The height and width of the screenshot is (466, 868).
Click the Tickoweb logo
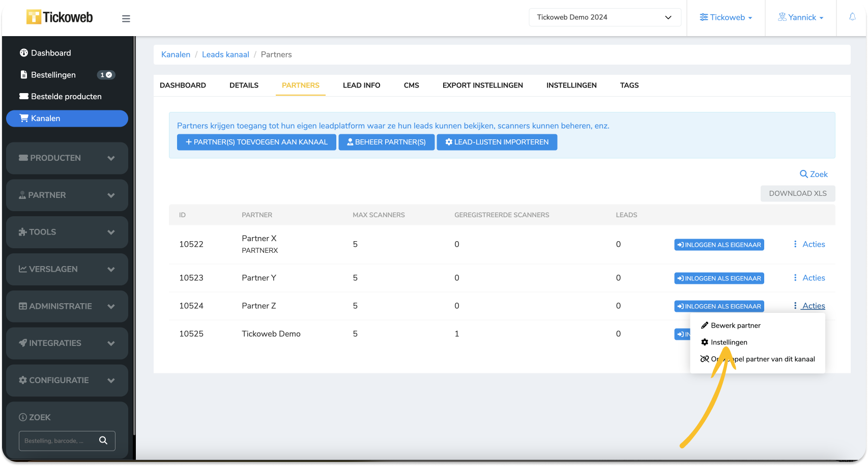point(60,17)
